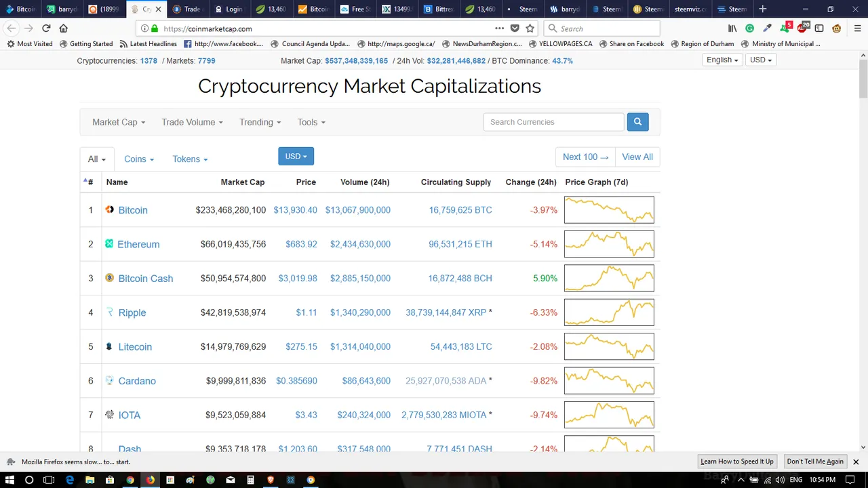
Task: Go to Firefox home page icon
Action: (64, 28)
